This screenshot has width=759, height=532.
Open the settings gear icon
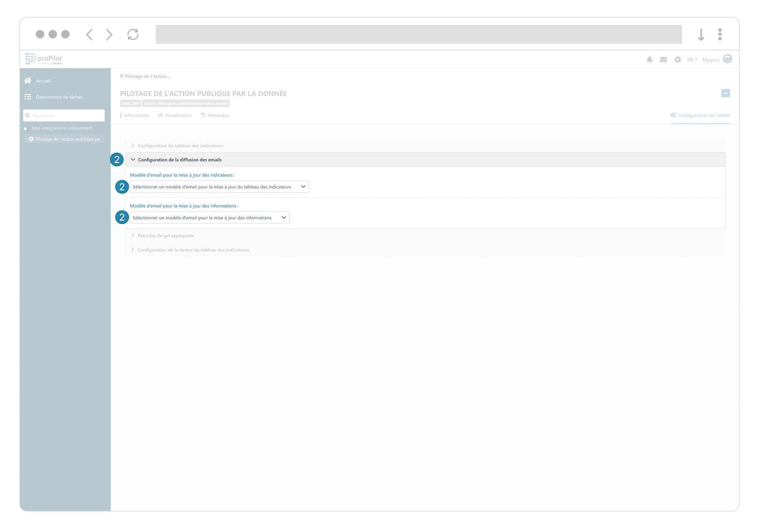point(677,60)
